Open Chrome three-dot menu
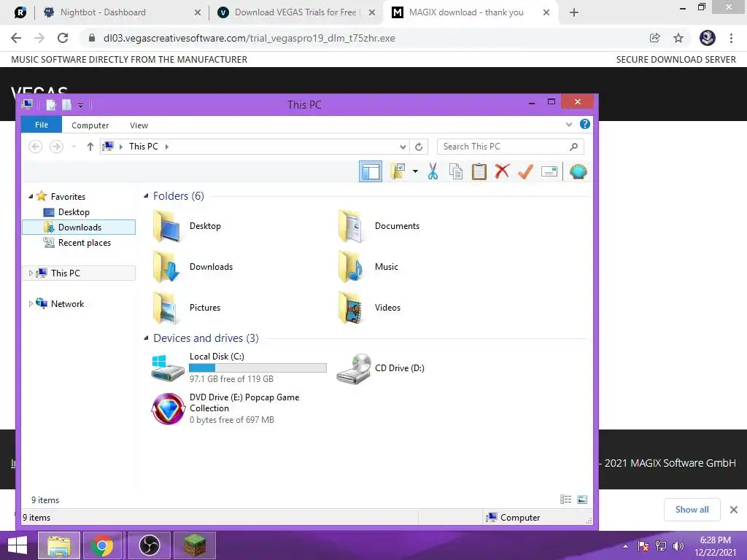This screenshot has height=560, width=747. click(x=731, y=38)
